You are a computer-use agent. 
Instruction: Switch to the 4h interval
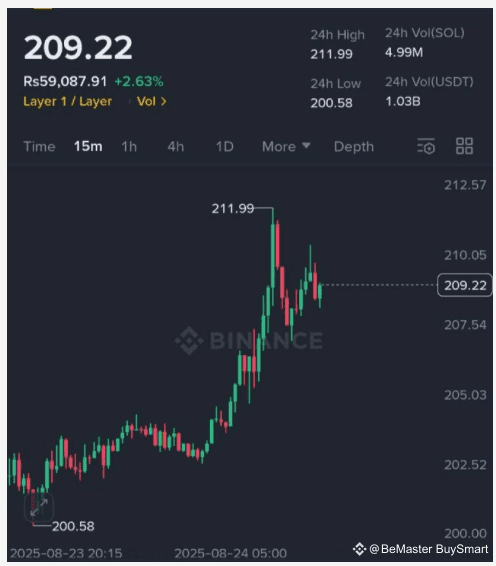click(176, 147)
